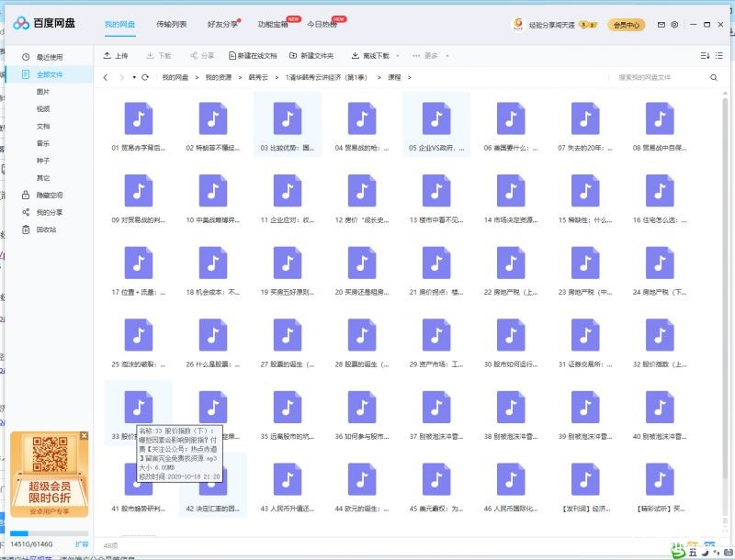Switch to the 功能宝箱 tab
The width and height of the screenshot is (735, 560).
coord(273,25)
